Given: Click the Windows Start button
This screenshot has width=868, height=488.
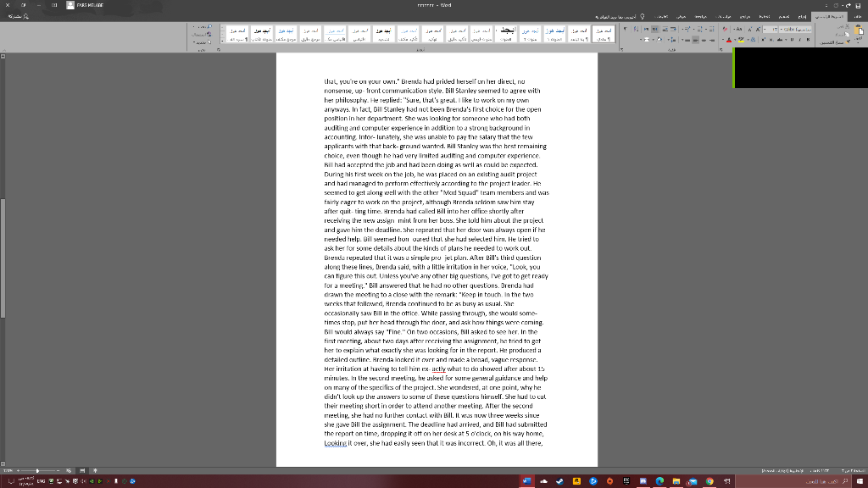Looking at the screenshot, I should pos(860,481).
